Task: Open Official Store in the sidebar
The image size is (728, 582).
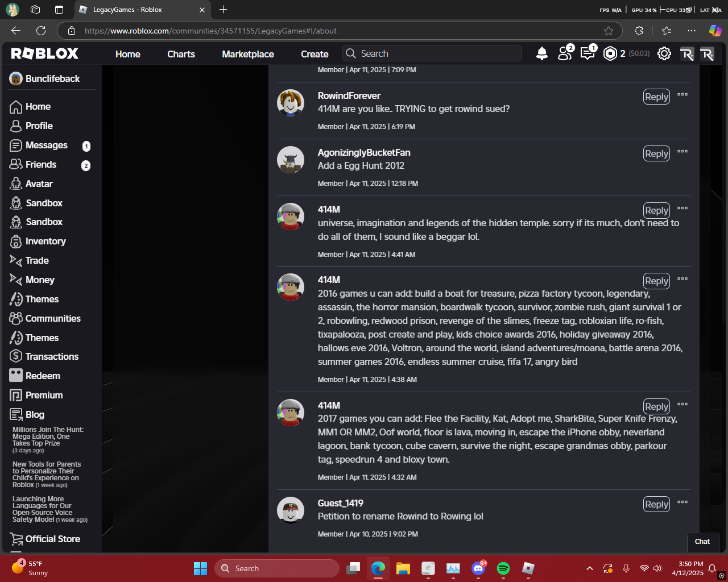Action: pos(53,539)
